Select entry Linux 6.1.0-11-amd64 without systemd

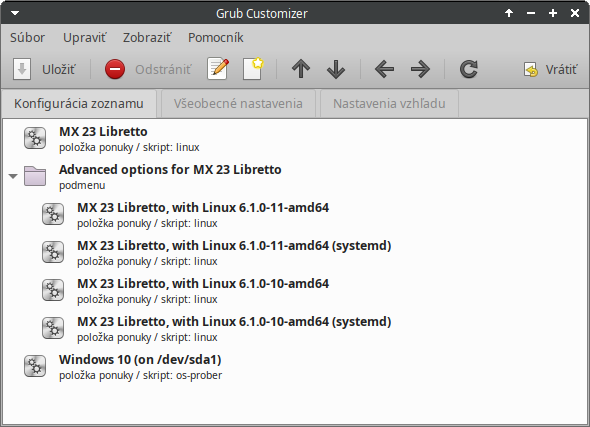(x=295, y=215)
